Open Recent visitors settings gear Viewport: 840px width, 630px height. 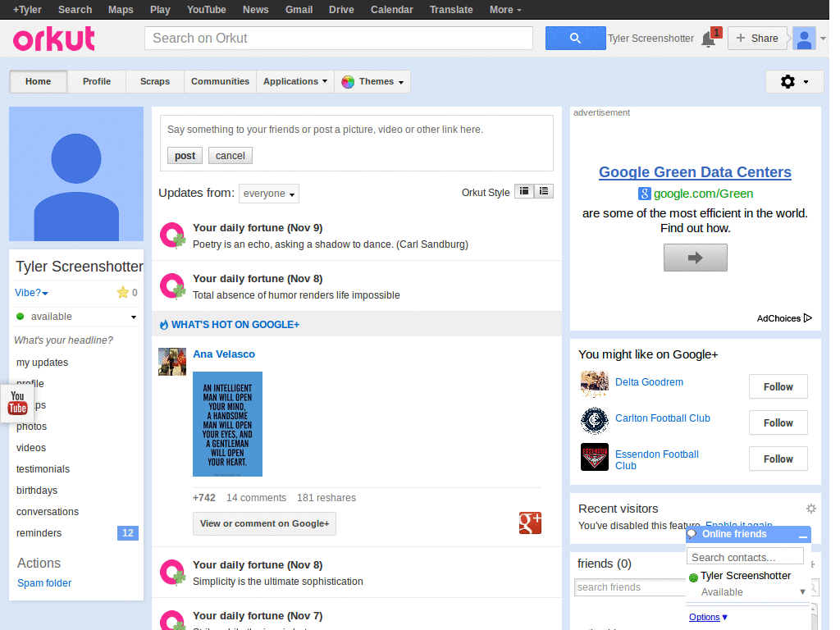coord(811,509)
